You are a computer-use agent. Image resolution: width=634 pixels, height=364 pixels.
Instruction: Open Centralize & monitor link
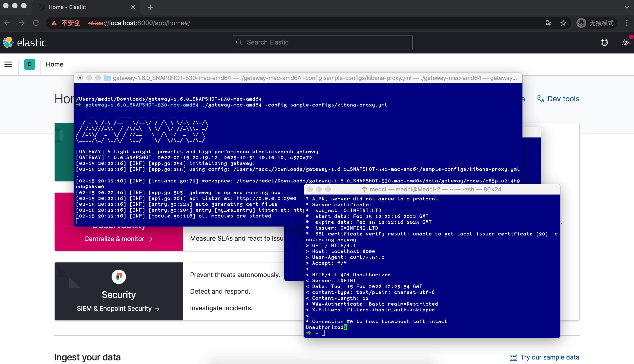point(118,239)
